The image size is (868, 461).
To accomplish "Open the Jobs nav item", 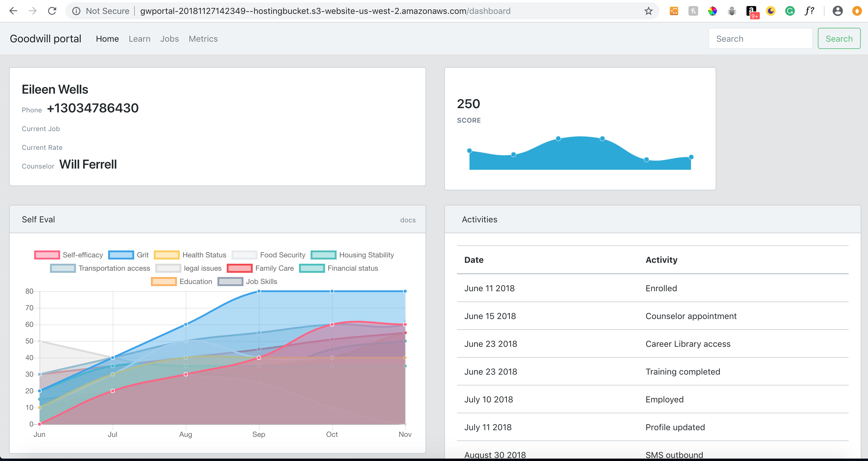I will [169, 39].
